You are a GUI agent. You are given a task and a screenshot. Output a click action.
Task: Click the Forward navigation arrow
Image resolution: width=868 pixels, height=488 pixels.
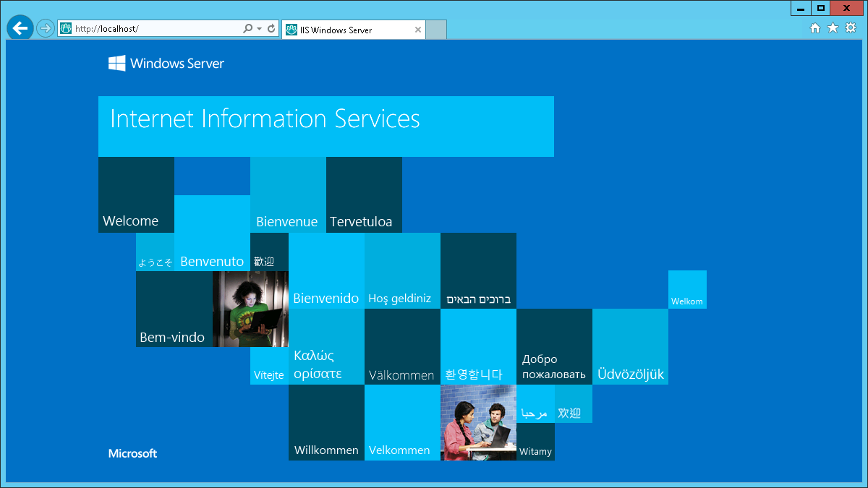46,29
